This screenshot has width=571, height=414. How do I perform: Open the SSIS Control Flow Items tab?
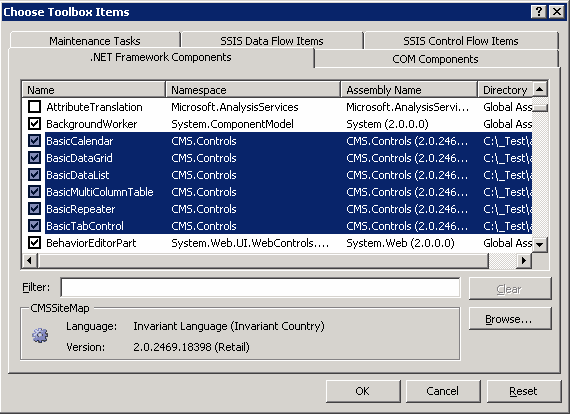click(x=461, y=40)
